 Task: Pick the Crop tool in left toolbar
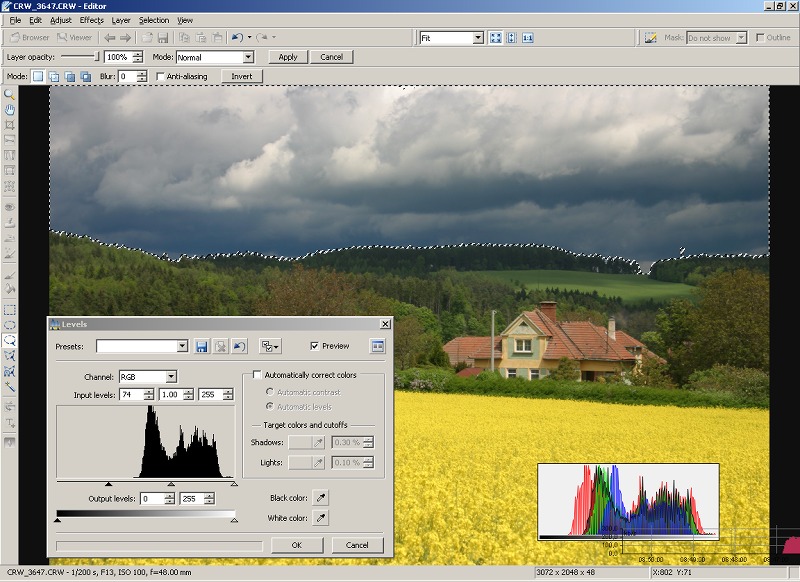(10, 125)
